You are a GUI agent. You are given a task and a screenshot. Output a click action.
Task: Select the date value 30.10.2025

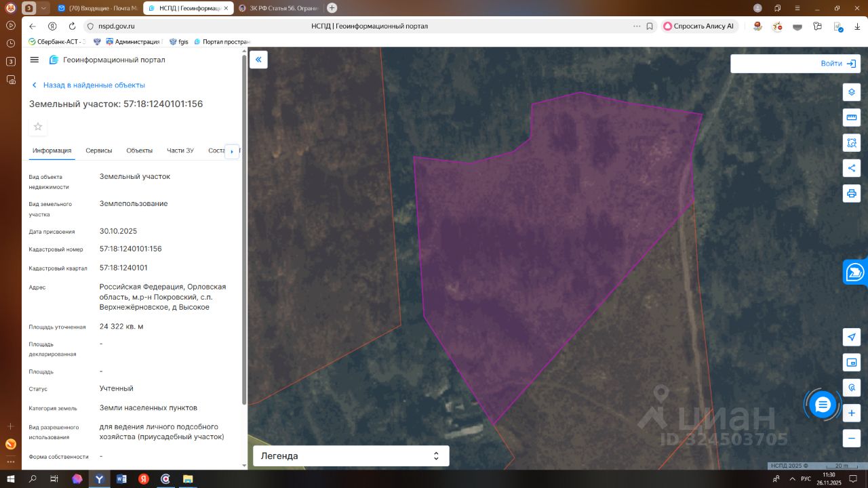point(118,231)
